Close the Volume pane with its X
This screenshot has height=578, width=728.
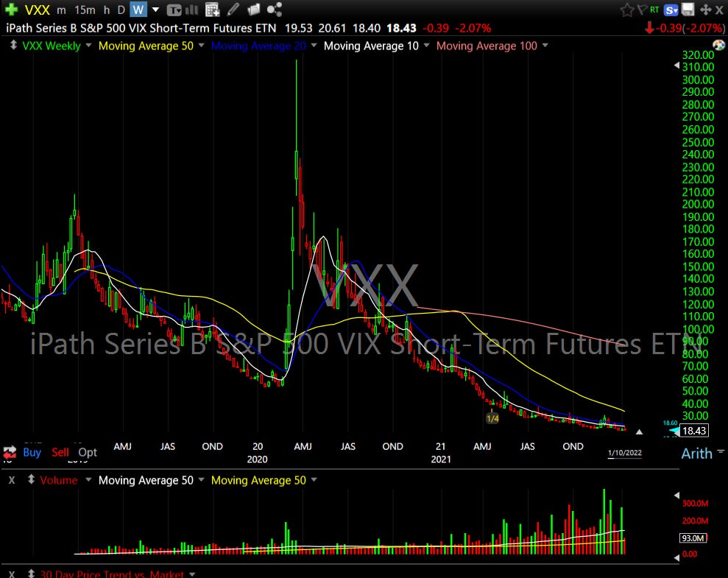tap(12, 480)
